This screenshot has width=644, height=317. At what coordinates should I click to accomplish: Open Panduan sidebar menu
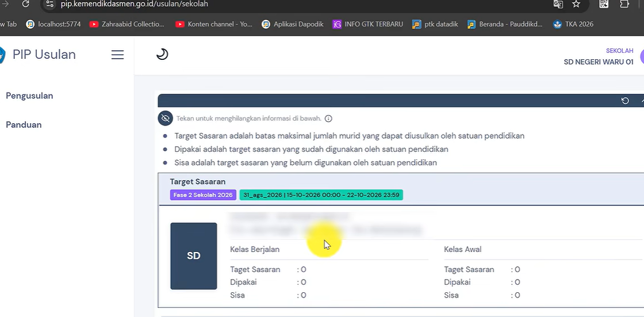click(24, 125)
